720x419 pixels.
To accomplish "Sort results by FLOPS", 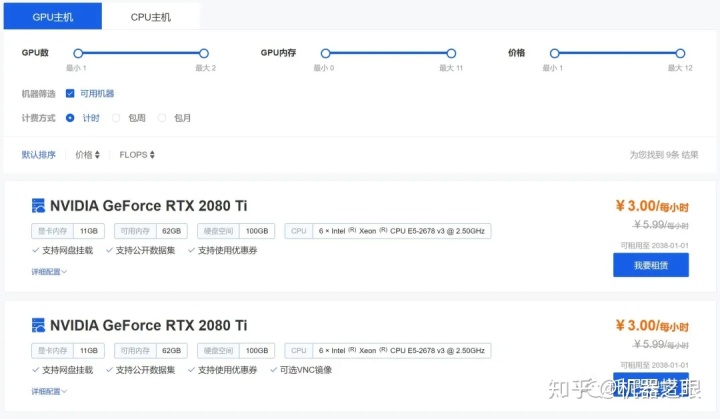I will [x=137, y=155].
